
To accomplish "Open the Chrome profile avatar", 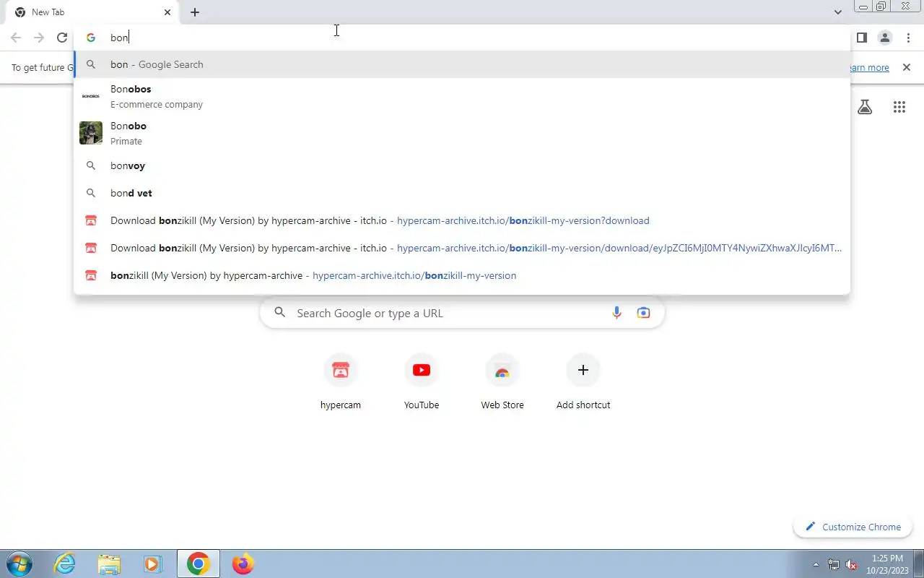I will tap(884, 38).
